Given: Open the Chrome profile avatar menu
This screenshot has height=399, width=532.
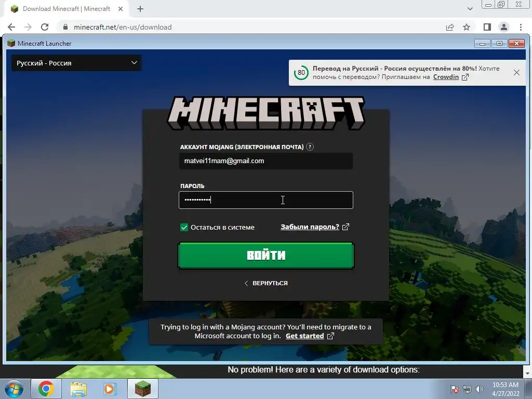Looking at the screenshot, I should (504, 27).
